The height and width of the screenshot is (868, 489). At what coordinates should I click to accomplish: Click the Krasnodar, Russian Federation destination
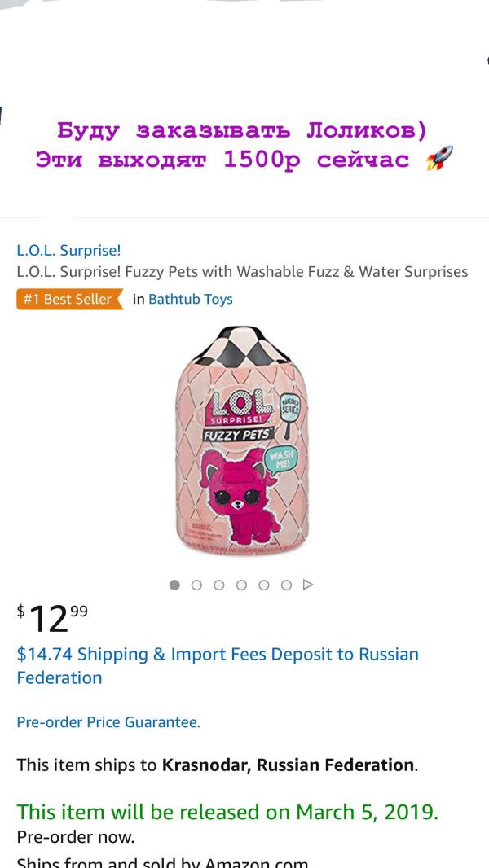[x=288, y=765]
